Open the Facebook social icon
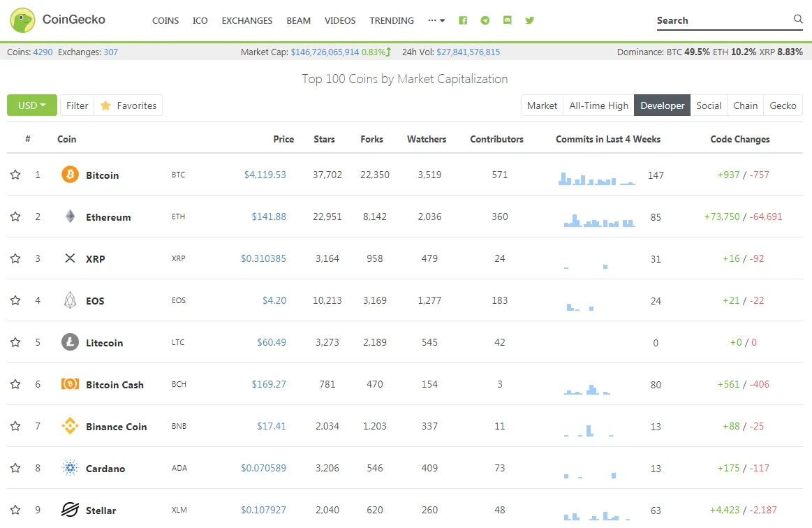 coord(463,20)
